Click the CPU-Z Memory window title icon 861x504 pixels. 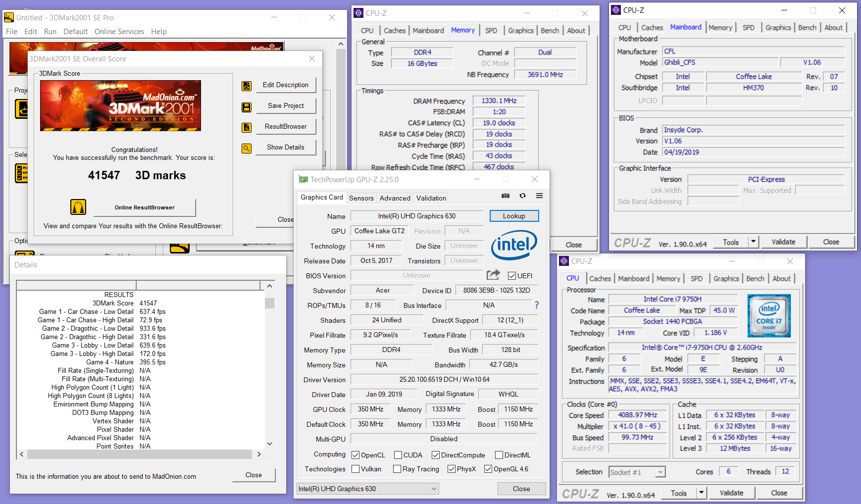point(358,13)
